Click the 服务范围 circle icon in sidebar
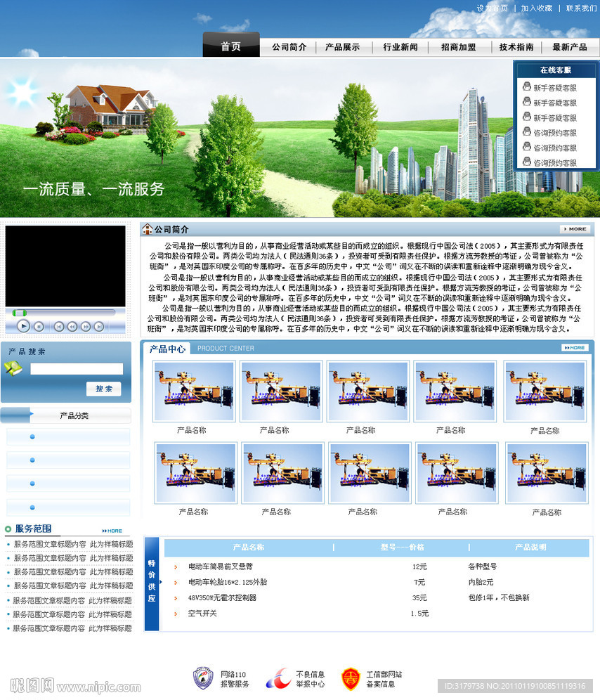The width and height of the screenshot is (600, 700). pos(9,530)
